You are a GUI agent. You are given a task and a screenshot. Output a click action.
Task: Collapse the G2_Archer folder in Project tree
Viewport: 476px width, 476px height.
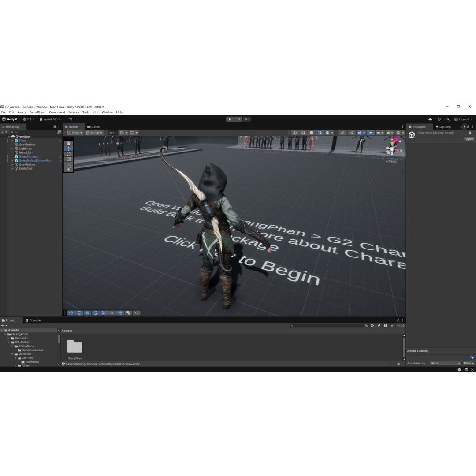click(x=9, y=342)
